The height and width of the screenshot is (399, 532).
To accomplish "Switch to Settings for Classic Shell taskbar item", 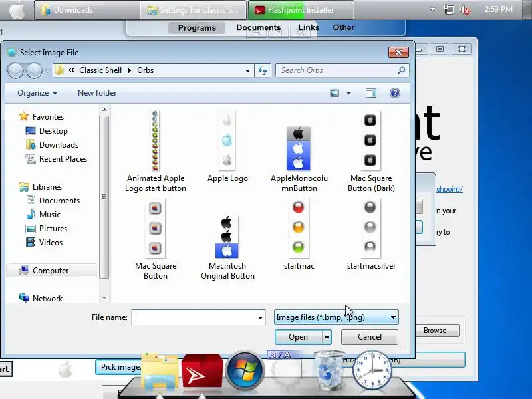I will point(194,10).
